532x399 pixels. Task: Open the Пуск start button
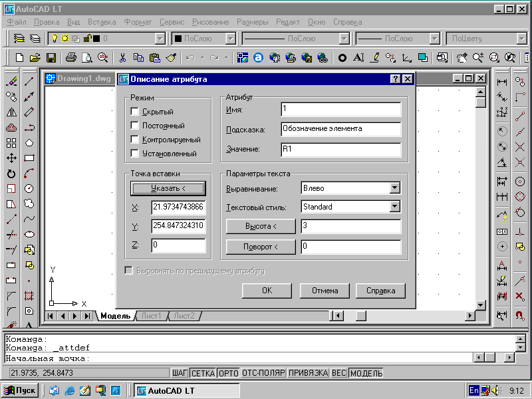[20, 390]
